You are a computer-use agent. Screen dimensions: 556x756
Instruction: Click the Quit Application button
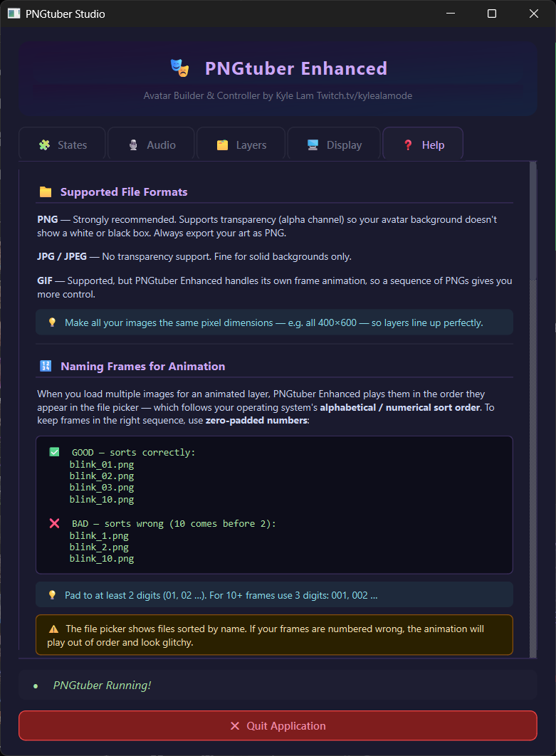pyautogui.click(x=278, y=725)
